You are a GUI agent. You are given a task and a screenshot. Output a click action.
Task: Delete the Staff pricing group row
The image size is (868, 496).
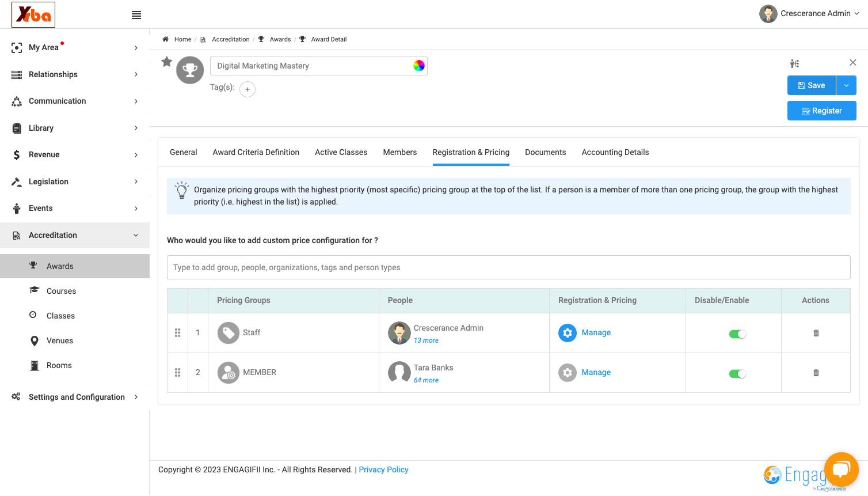tap(816, 333)
